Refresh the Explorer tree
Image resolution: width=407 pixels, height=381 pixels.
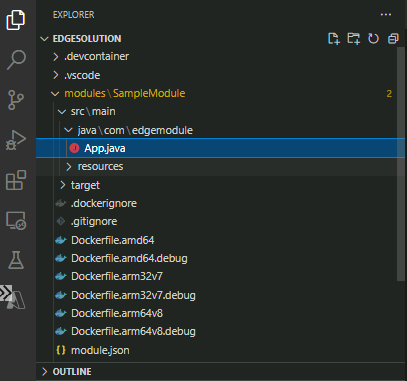click(373, 39)
